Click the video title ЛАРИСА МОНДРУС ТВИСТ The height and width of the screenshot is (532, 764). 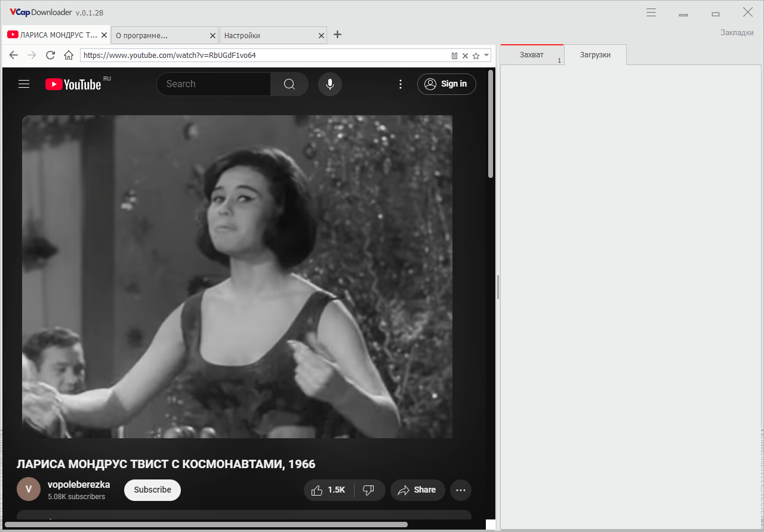click(x=166, y=464)
